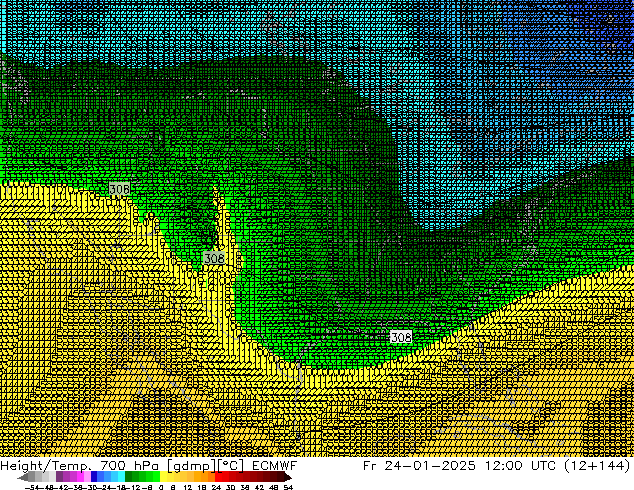Click the yellow legend swatch above 0

163,477
